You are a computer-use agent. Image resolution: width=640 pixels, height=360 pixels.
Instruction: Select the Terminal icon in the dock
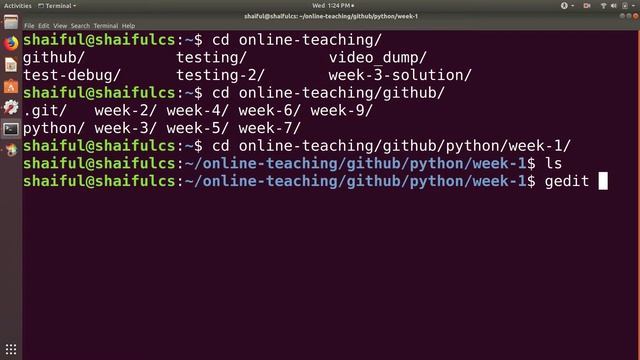pyautogui.click(x=11, y=129)
